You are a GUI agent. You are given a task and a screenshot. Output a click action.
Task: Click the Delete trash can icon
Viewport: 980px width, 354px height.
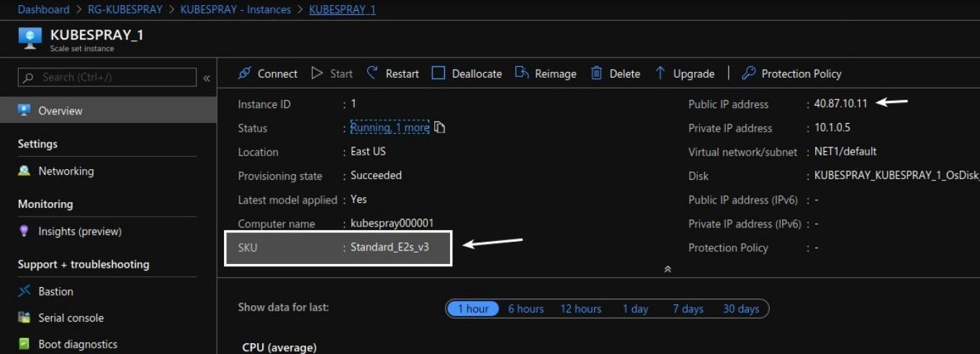tap(596, 73)
